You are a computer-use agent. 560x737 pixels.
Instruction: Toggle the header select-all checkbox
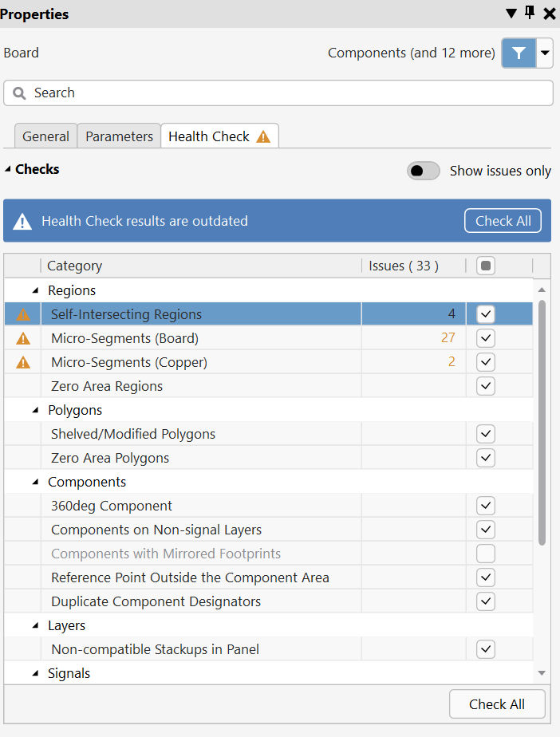point(486,266)
